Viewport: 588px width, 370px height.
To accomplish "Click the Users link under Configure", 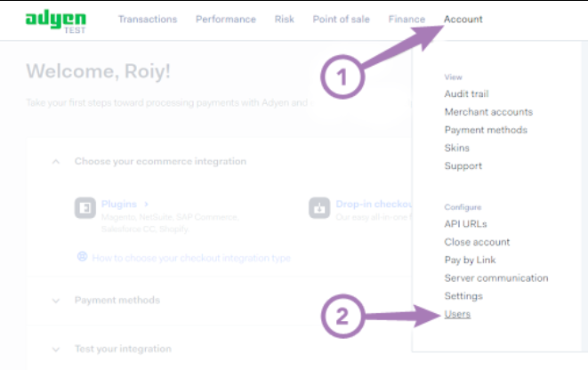I will tap(457, 314).
